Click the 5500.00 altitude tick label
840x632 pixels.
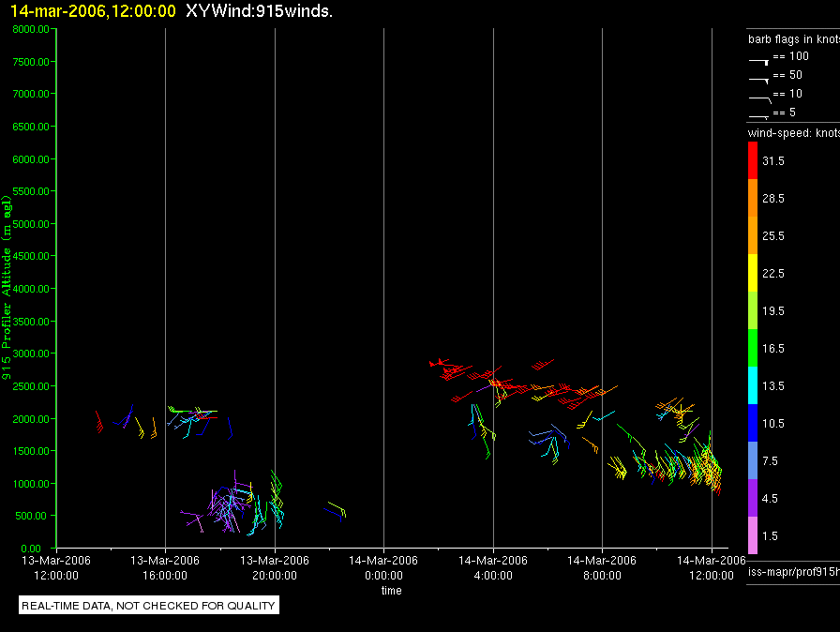(31, 191)
